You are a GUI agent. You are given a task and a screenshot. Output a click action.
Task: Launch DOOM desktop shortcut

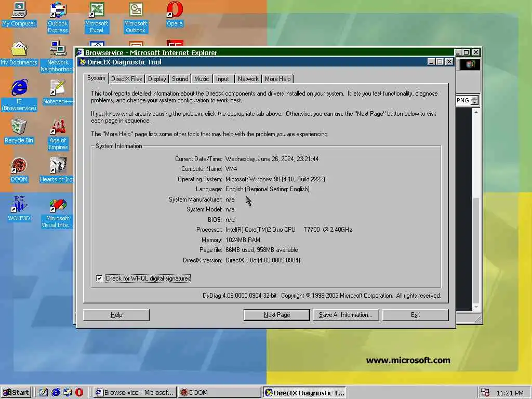[19, 170]
